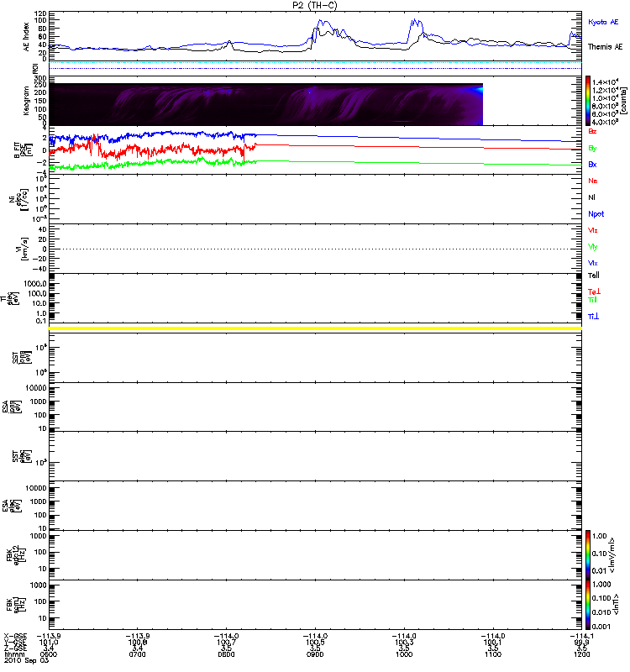Click the 1.00 value on the mV/m color bar

point(600,536)
